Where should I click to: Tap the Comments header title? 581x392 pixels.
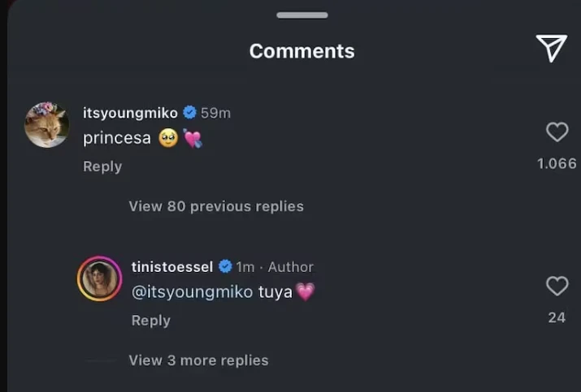click(x=301, y=51)
